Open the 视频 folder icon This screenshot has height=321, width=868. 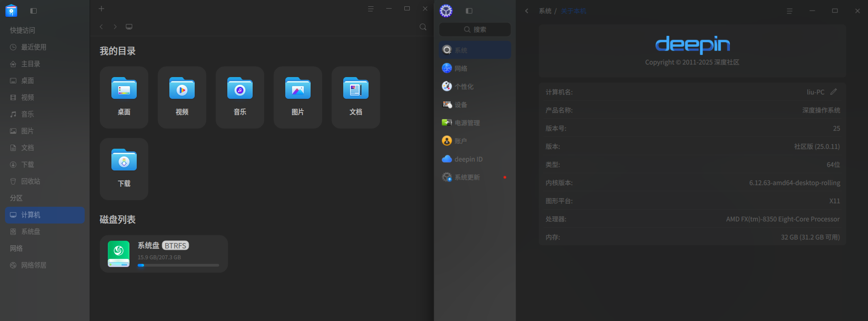click(x=182, y=88)
